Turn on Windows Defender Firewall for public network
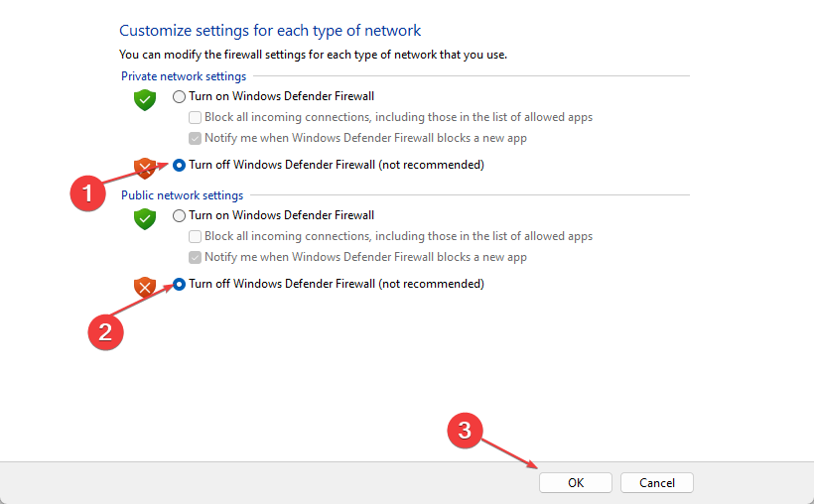The width and height of the screenshot is (814, 504). click(x=179, y=215)
